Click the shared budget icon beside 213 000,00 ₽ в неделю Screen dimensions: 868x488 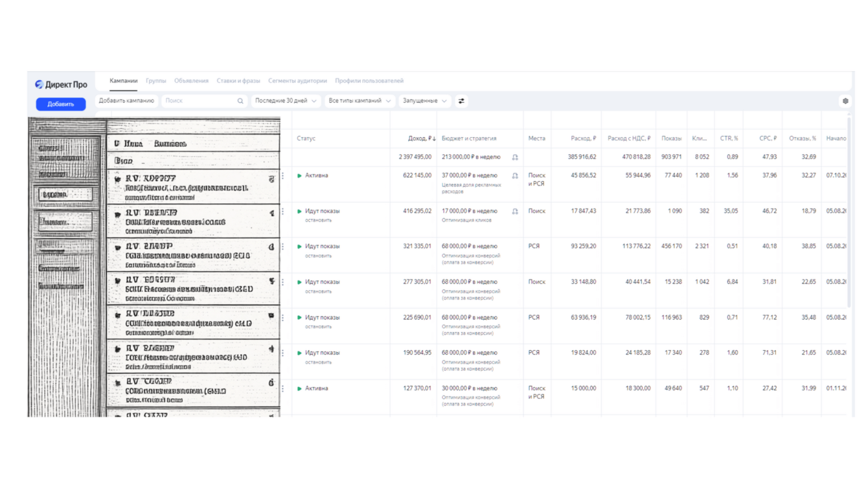[x=515, y=157]
